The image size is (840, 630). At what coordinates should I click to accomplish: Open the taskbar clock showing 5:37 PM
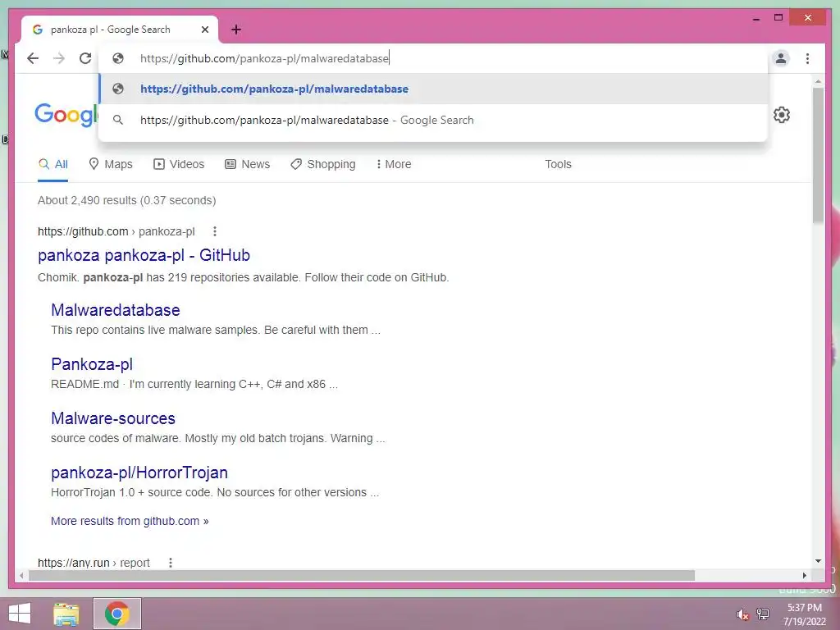click(805, 614)
